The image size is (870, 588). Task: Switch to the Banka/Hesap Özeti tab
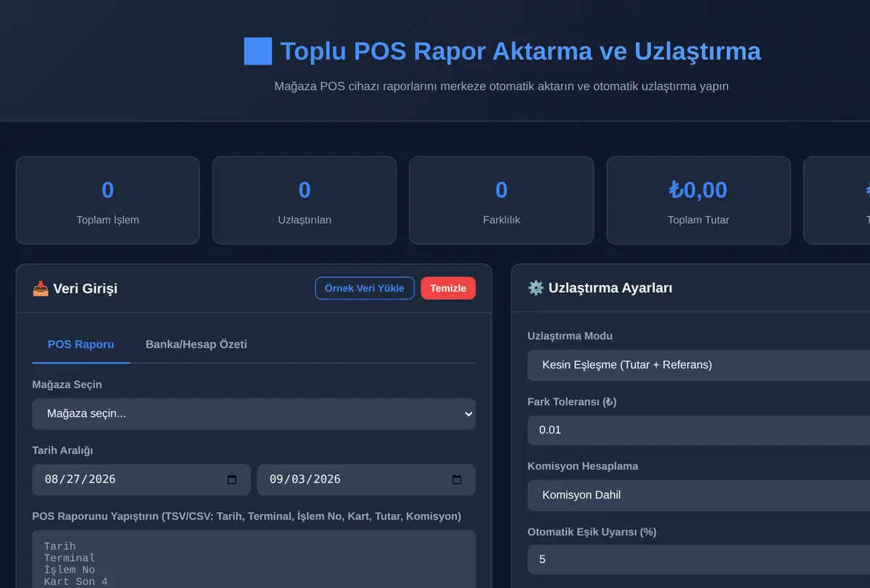point(196,344)
